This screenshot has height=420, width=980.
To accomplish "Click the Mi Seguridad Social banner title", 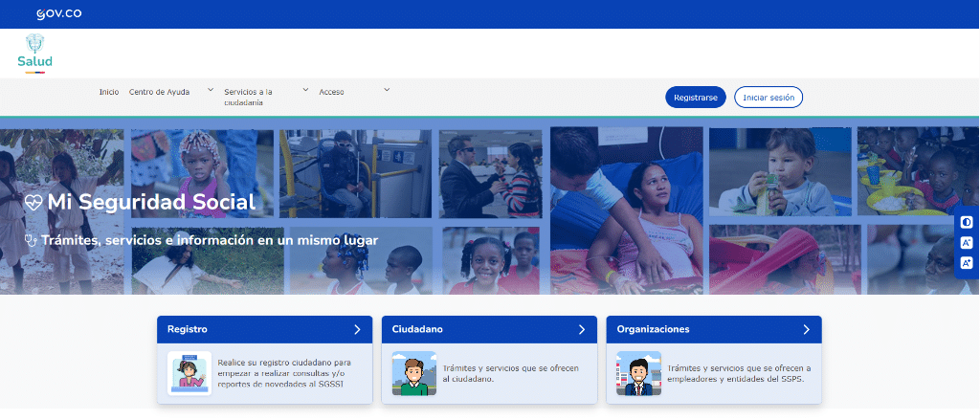I will click(151, 203).
